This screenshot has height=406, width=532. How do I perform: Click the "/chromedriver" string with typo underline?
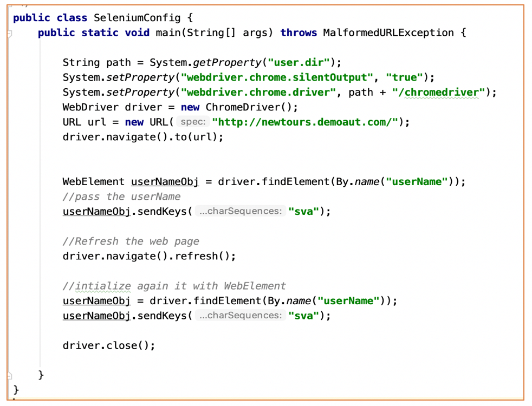click(439, 93)
